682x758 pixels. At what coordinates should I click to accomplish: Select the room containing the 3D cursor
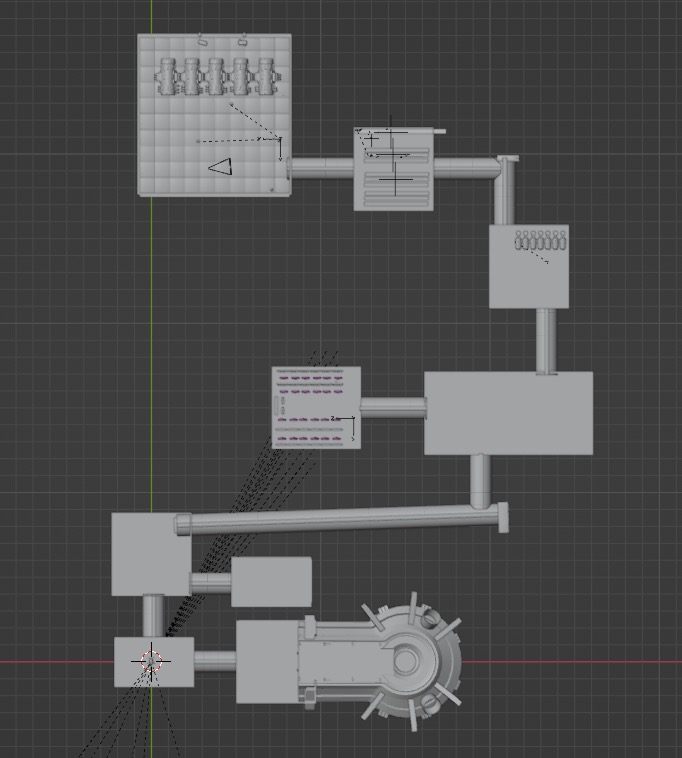click(154, 661)
